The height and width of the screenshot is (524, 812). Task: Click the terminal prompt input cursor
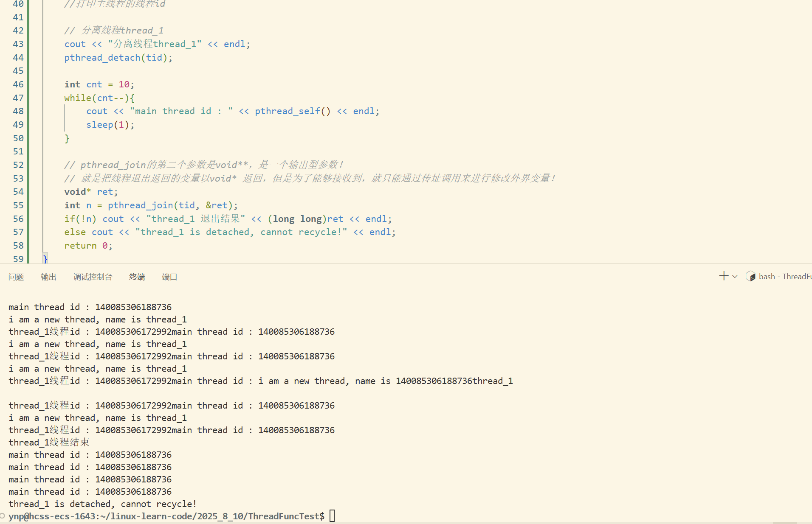[332, 516]
